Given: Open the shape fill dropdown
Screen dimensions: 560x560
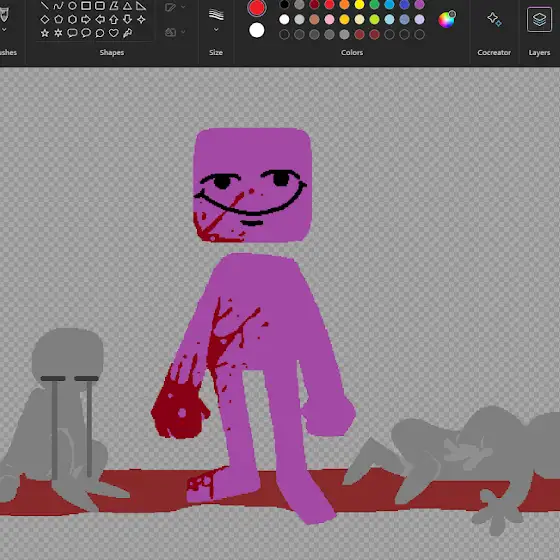Looking at the screenshot, I should click(x=175, y=32).
